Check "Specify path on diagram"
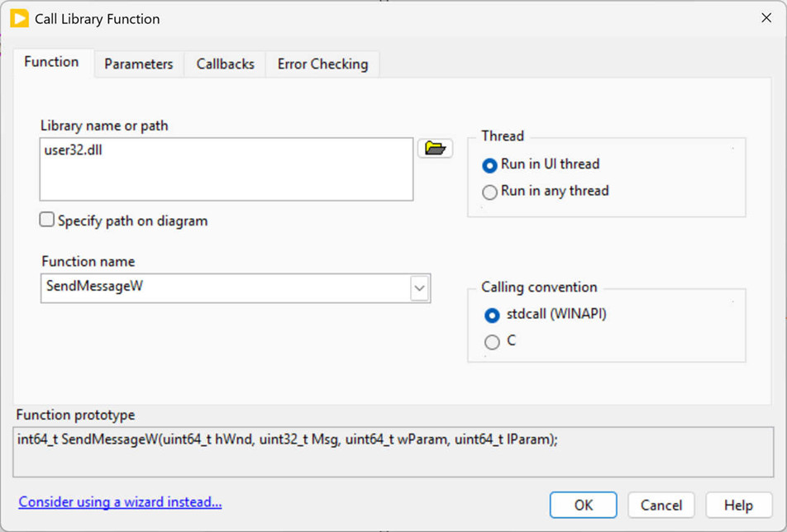This screenshot has height=532, width=787. (x=46, y=220)
